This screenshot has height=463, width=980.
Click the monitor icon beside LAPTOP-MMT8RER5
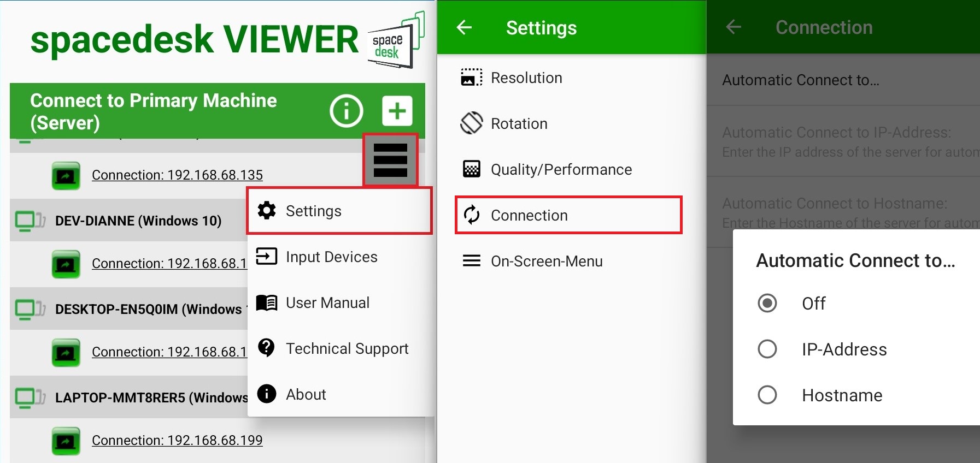click(x=30, y=397)
